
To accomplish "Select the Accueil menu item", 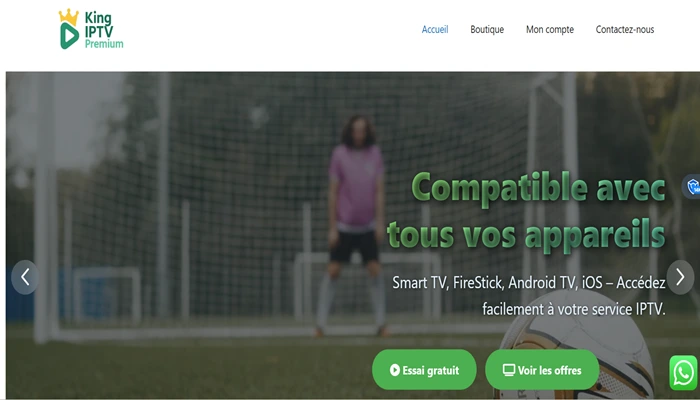I will coord(435,29).
